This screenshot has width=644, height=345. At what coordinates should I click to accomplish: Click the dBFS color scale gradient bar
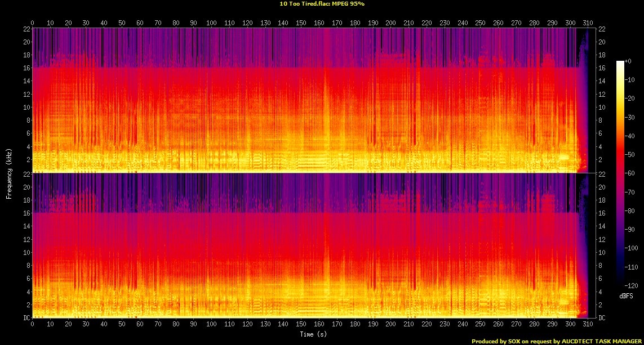tap(620, 173)
